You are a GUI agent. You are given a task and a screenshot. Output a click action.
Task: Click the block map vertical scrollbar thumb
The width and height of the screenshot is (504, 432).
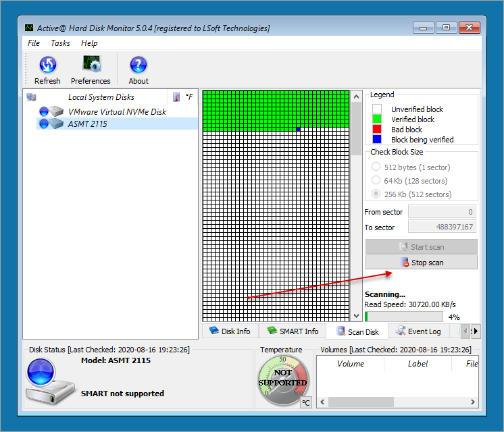click(x=356, y=128)
